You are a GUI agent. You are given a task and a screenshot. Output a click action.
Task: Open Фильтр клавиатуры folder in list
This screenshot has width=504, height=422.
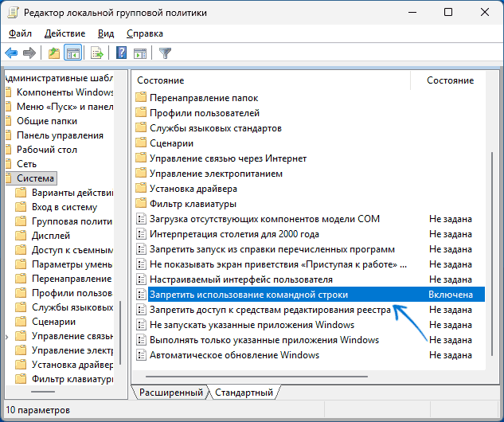pos(193,204)
